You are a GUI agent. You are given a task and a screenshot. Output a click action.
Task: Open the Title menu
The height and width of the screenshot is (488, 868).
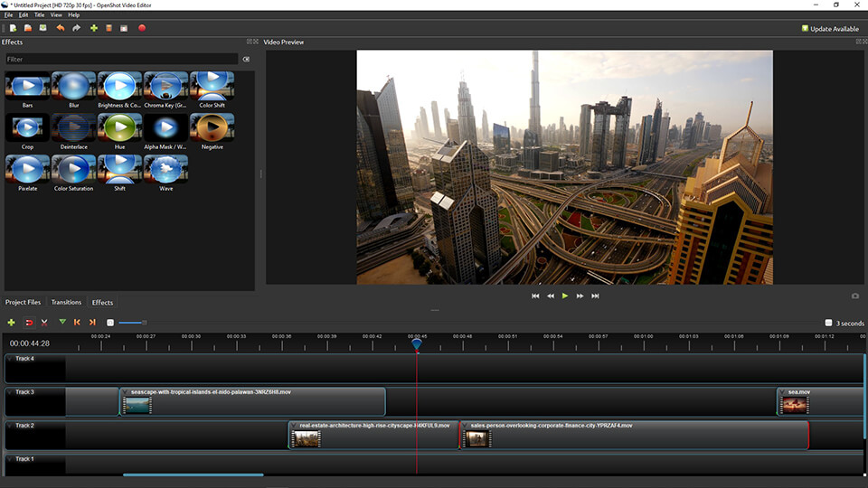(39, 15)
